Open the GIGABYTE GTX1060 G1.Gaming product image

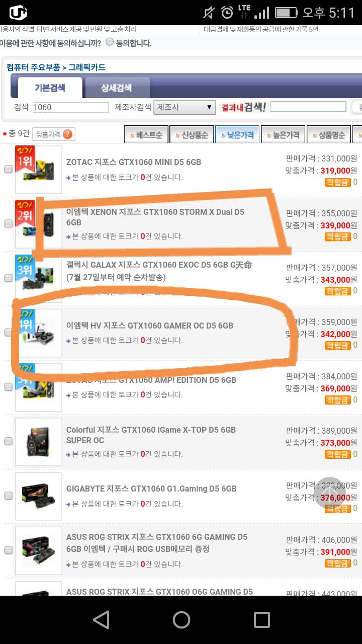[x=39, y=496]
